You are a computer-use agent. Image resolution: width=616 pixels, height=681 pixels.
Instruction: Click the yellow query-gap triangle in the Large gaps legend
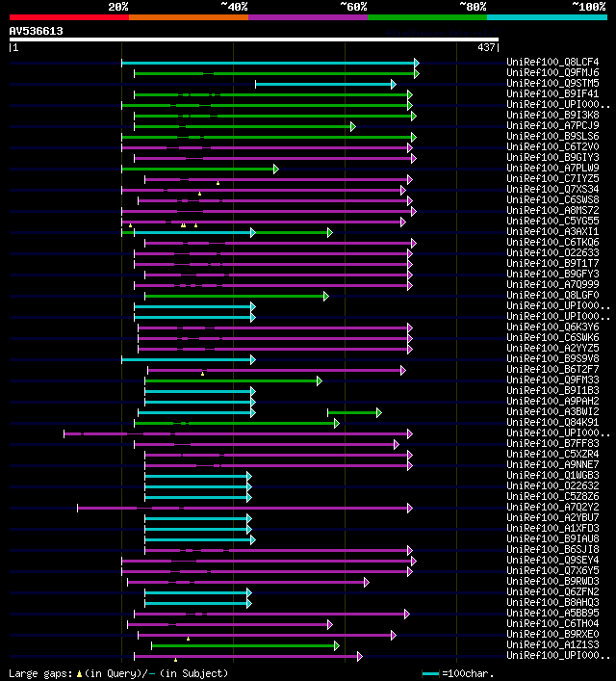point(79,674)
